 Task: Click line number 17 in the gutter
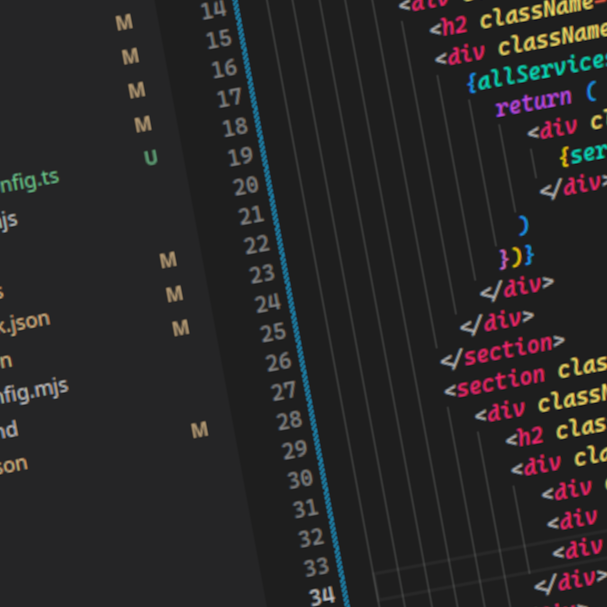tap(230, 98)
